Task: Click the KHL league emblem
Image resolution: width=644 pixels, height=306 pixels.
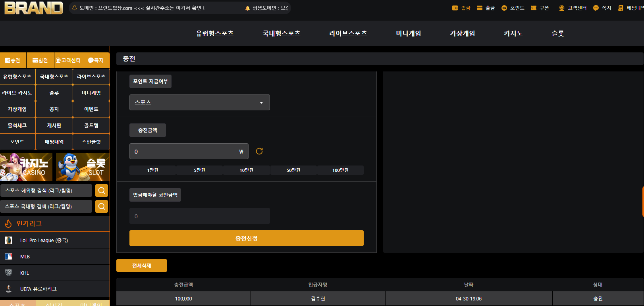Action: [9, 273]
